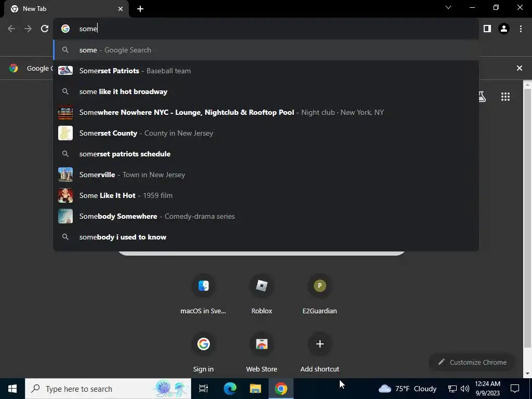Click the page vertical scrollbar
Image resolution: width=532 pixels, height=399 pixels.
point(528,217)
